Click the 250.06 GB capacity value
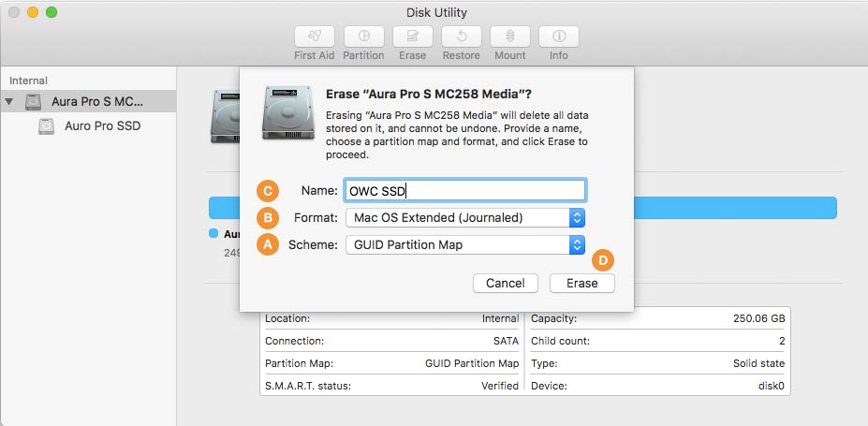Image resolution: width=868 pixels, height=426 pixels. (759, 318)
